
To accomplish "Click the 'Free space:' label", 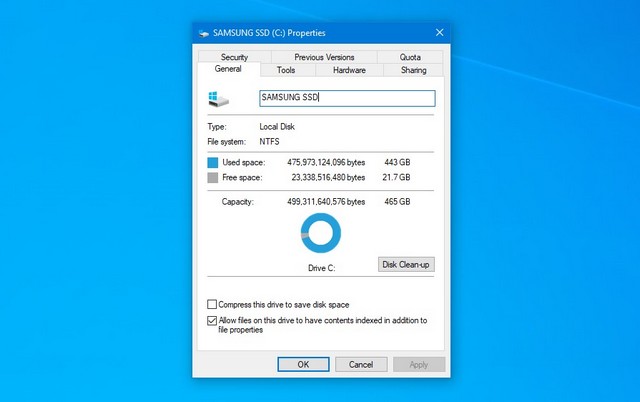I will 242,178.
